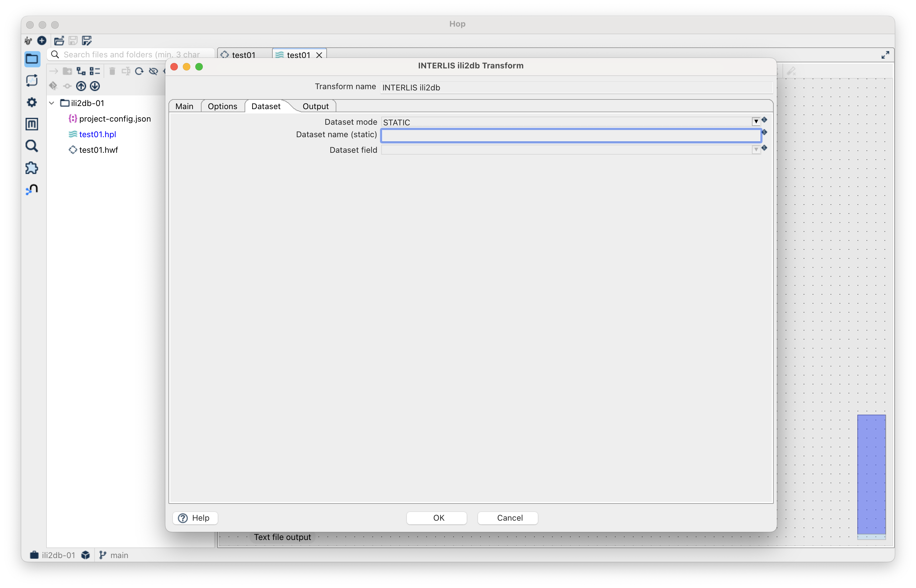Click the Dataset name (static) input field
The height and width of the screenshot is (588, 916).
coord(571,136)
